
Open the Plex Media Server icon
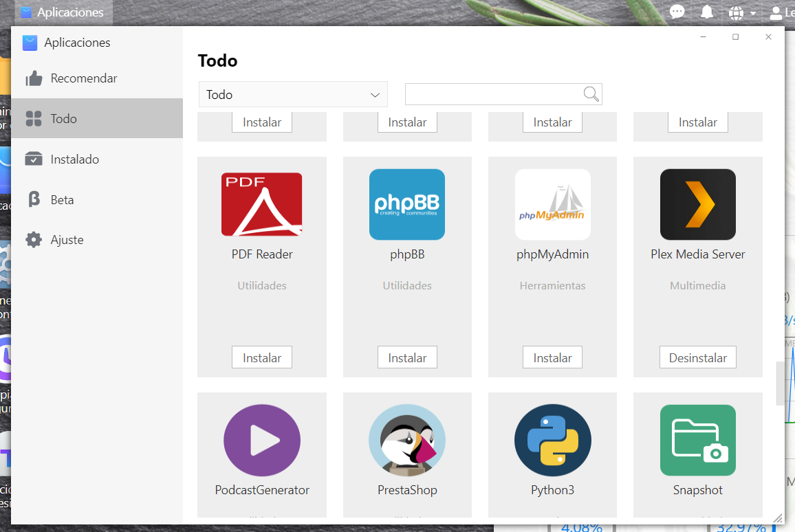[697, 204]
